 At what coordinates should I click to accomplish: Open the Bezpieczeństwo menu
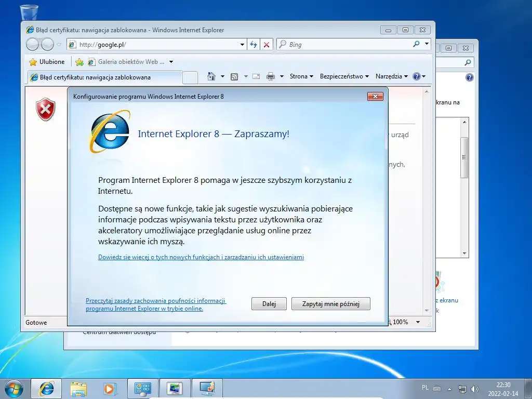click(344, 76)
